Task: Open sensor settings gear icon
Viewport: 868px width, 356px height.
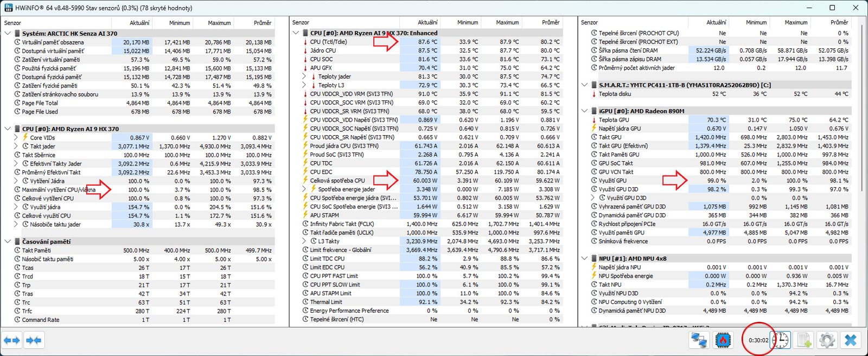Action: pos(827,340)
